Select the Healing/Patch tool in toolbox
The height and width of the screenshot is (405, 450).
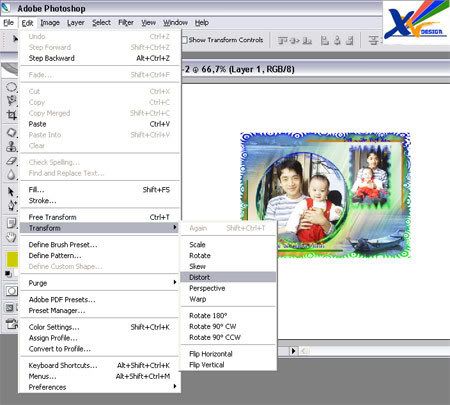tap(11, 133)
